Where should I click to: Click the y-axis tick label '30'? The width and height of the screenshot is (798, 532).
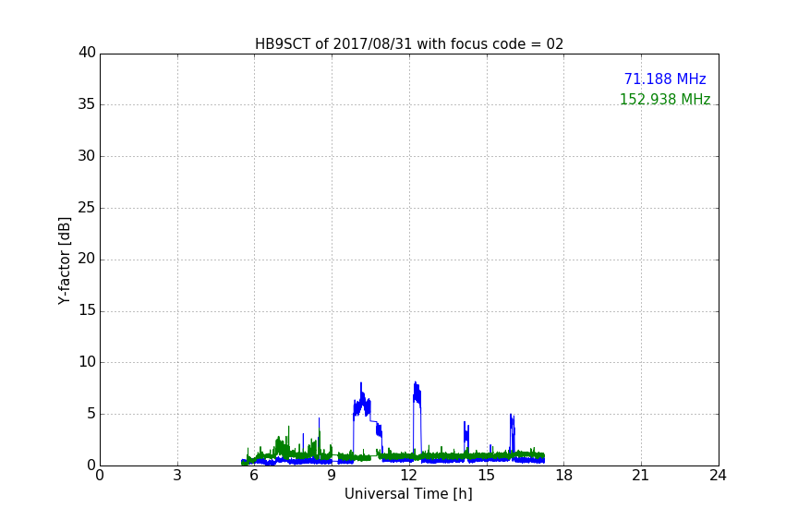coord(87,156)
